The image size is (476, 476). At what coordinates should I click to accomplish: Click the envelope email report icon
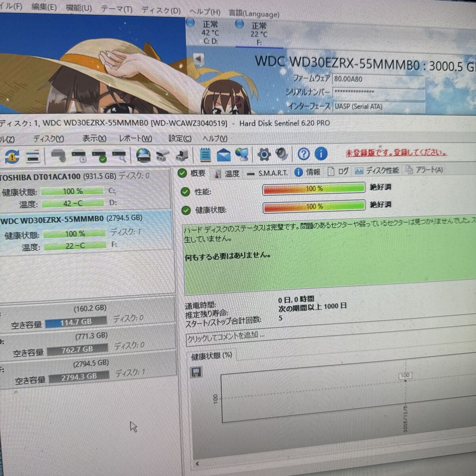[224, 154]
